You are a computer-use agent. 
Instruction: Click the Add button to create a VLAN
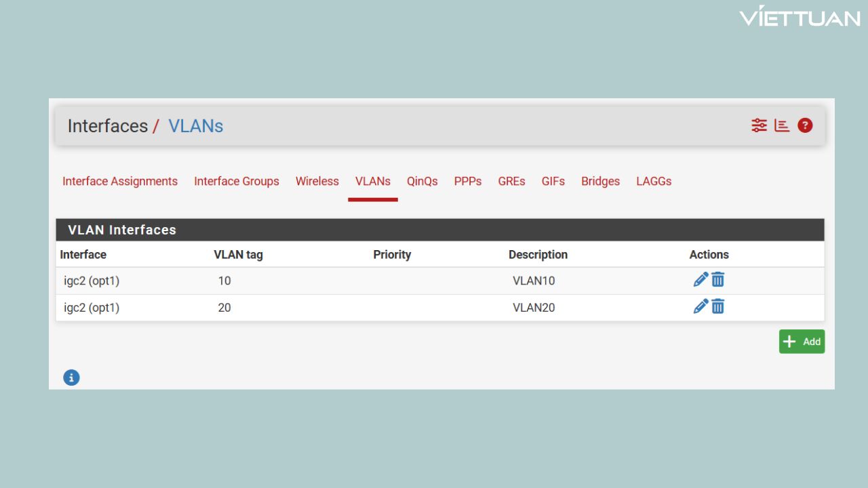(802, 341)
